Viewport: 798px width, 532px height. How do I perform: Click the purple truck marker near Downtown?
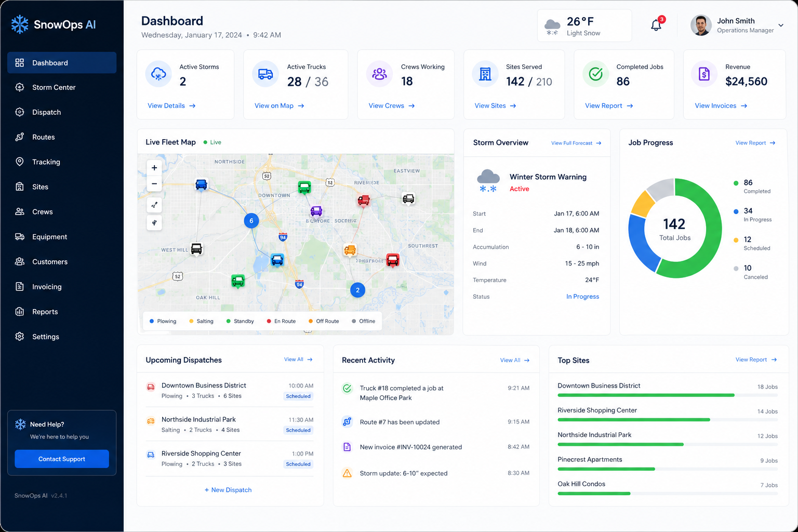tap(316, 211)
